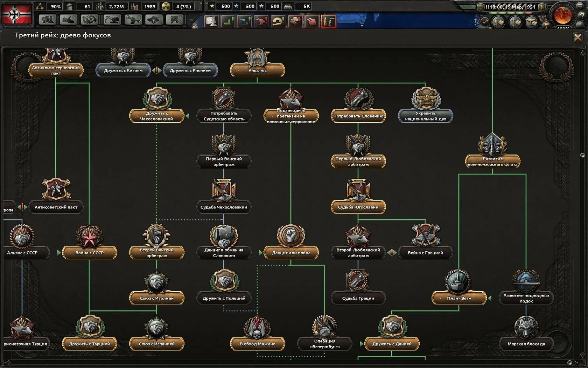The width and height of the screenshot is (588, 368).
Task: Select «Операция «Везерюбунг»» focus
Action: point(325,344)
